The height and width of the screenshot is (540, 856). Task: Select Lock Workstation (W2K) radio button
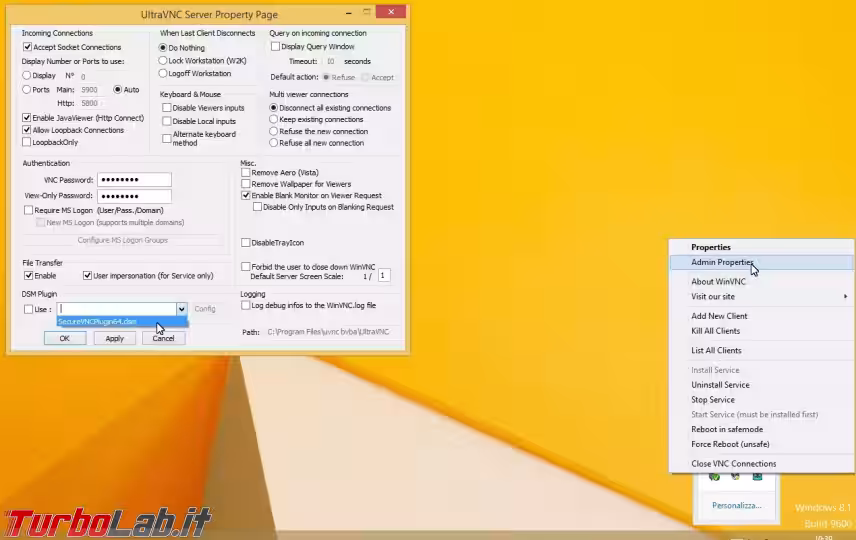[x=163, y=60]
